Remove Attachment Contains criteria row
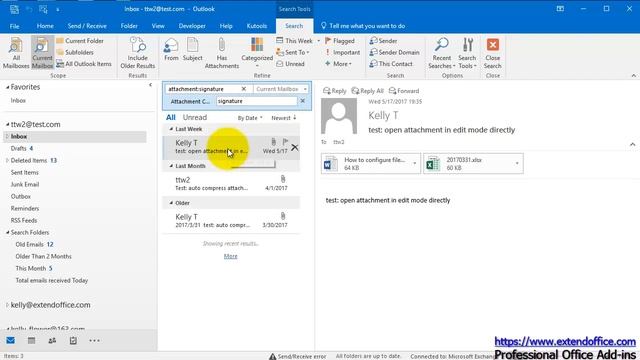 (302, 101)
